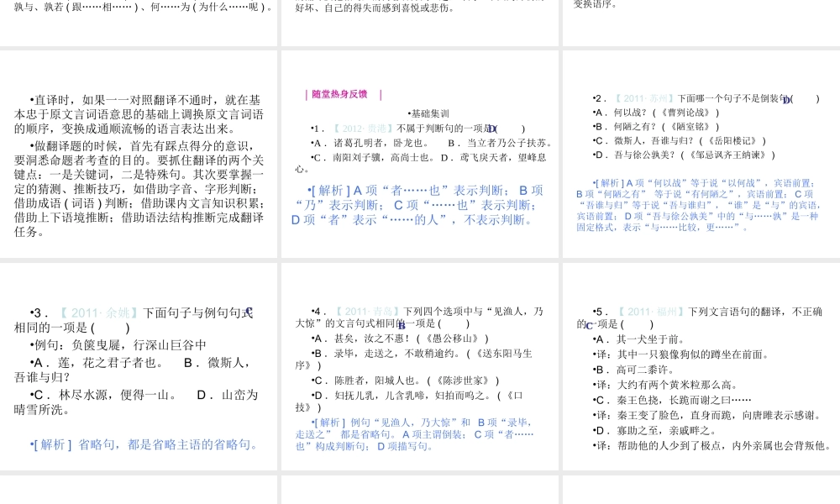Select question 4 line about "见渔人，乃大惊"
This screenshot has width=840, height=504.
419,317
